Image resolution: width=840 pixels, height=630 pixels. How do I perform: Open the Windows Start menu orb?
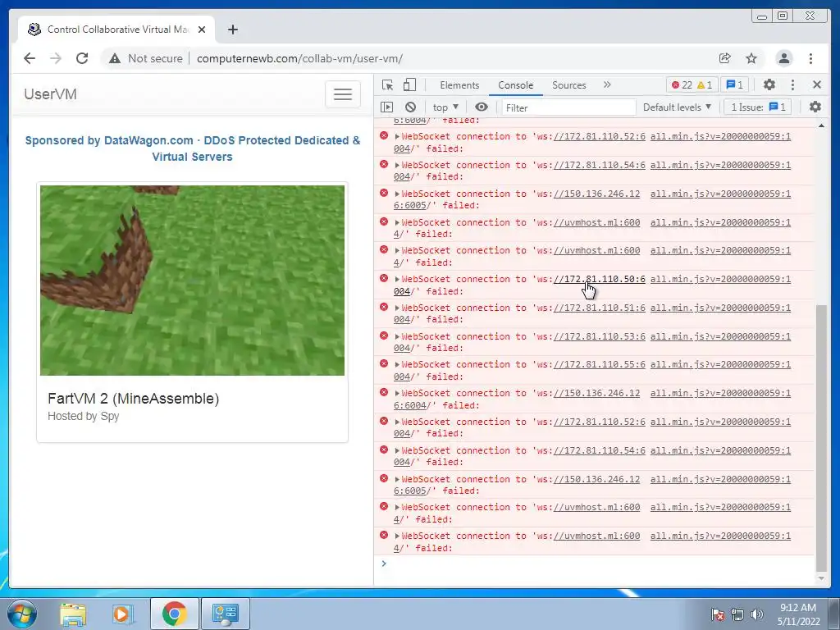point(22,614)
